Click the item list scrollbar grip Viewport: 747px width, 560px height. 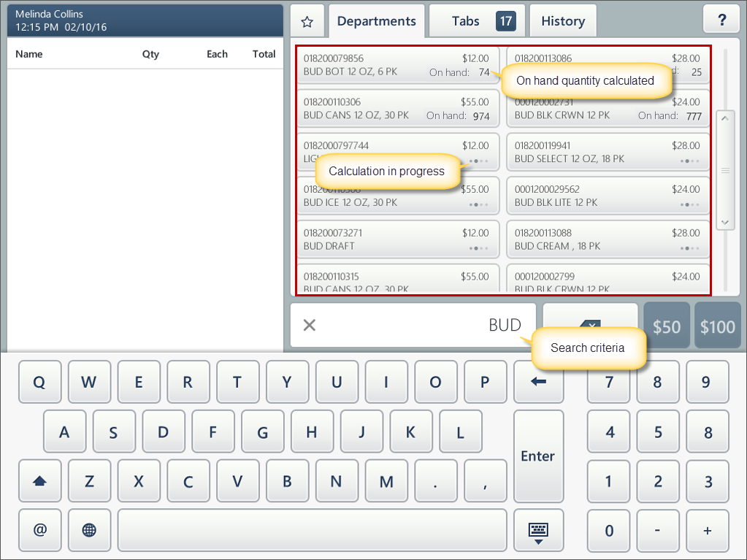pyautogui.click(x=724, y=170)
